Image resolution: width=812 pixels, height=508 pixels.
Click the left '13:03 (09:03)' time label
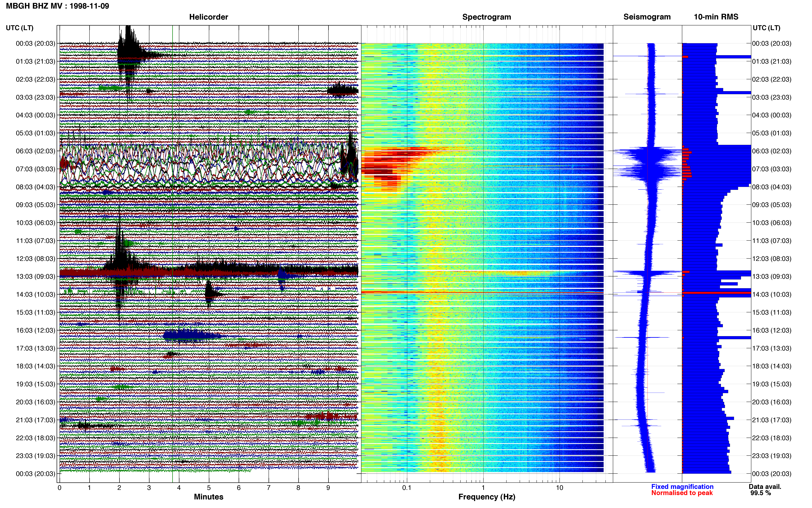click(36, 277)
